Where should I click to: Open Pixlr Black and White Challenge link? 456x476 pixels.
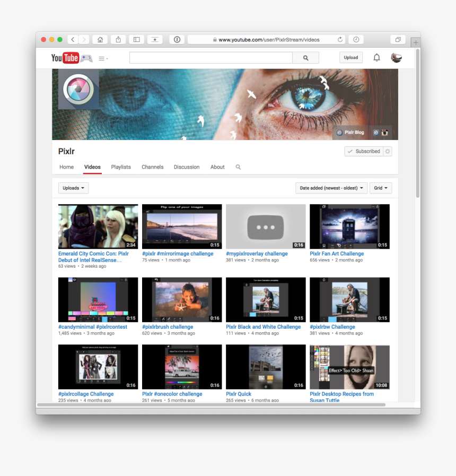pyautogui.click(x=263, y=327)
